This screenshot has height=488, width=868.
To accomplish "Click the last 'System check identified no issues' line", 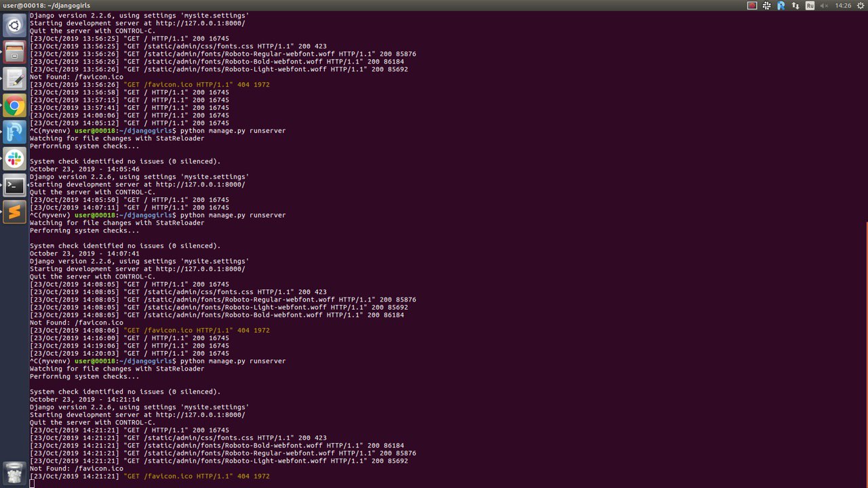I will (x=125, y=392).
